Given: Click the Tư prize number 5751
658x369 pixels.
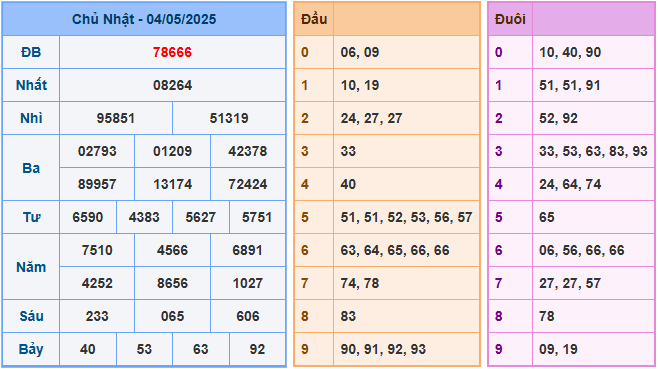Looking at the screenshot, I should point(257,217).
